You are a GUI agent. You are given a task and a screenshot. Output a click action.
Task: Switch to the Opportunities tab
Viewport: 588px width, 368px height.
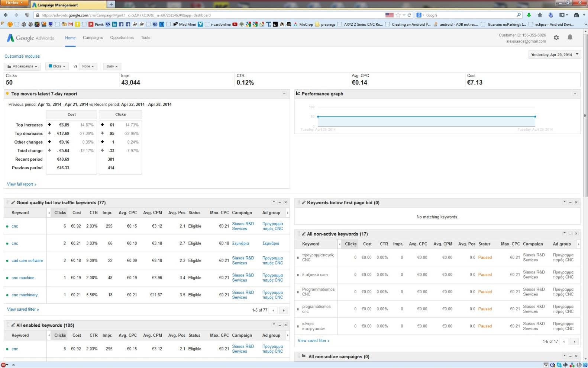pyautogui.click(x=122, y=38)
